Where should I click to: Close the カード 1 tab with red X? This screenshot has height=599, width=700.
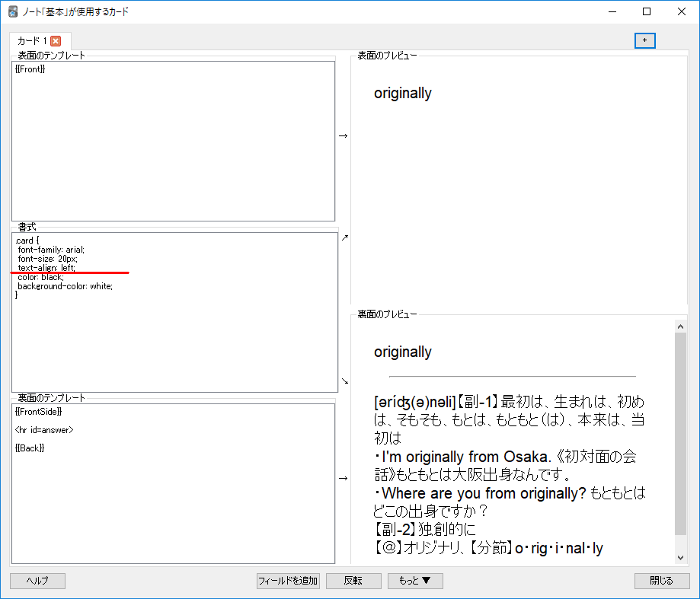tap(56, 41)
